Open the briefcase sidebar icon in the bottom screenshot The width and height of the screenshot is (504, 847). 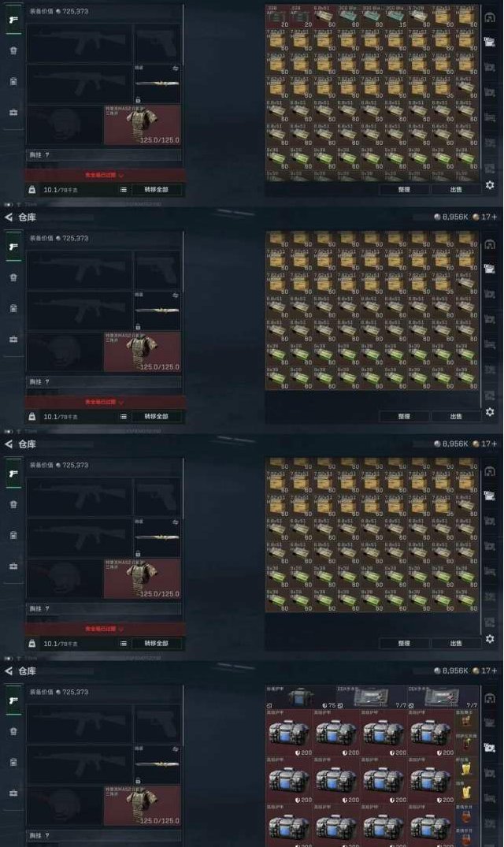click(13, 793)
